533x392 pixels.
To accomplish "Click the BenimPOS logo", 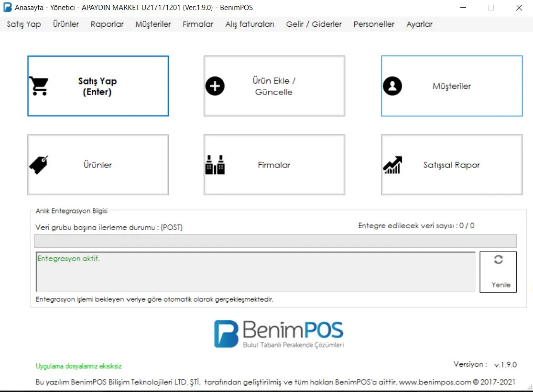I will pyautogui.click(x=279, y=334).
